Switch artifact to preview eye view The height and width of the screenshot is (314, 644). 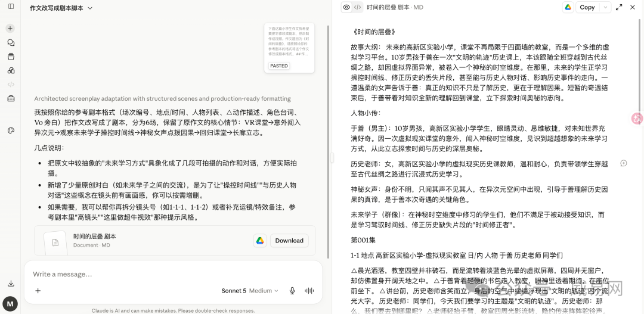346,7
